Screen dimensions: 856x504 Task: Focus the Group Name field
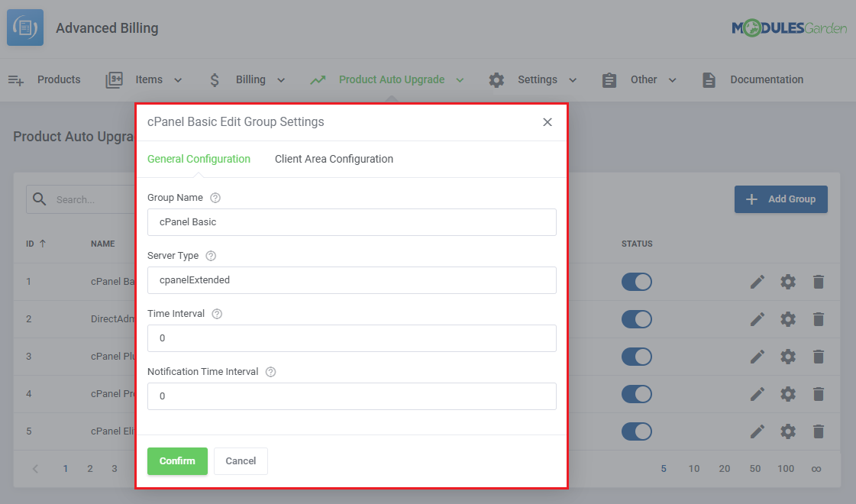[351, 222]
